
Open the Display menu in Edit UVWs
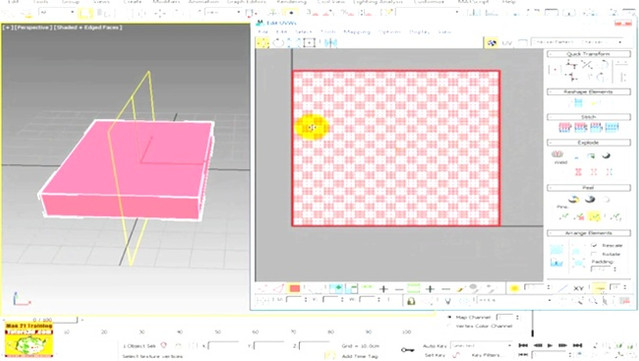pos(419,32)
